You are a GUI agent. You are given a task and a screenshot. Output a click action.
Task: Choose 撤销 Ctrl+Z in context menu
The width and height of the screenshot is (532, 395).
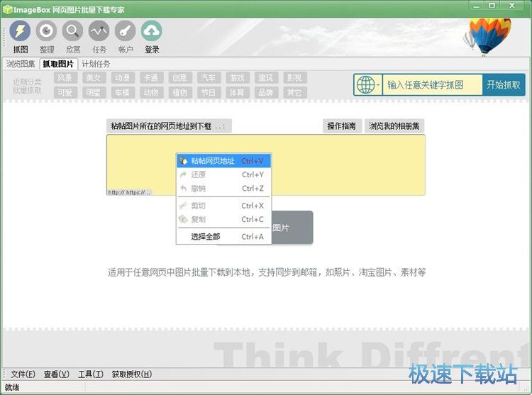[x=223, y=189]
